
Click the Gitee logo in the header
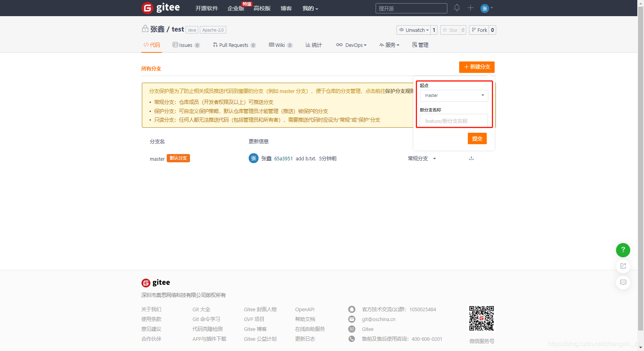tap(160, 8)
